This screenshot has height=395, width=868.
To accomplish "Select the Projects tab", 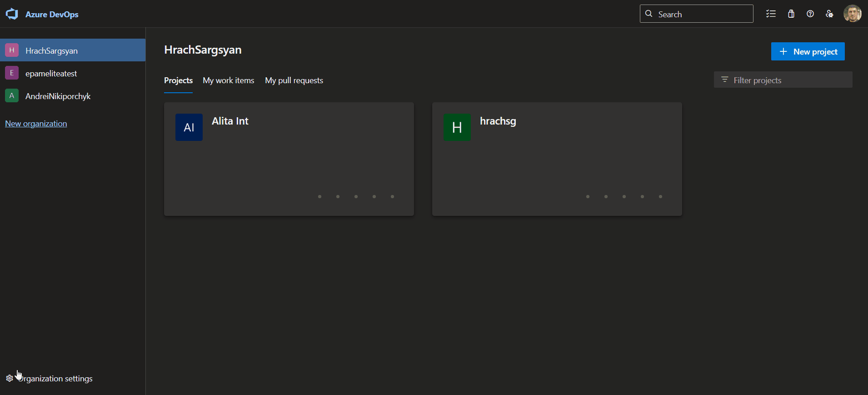I will pos(178,80).
